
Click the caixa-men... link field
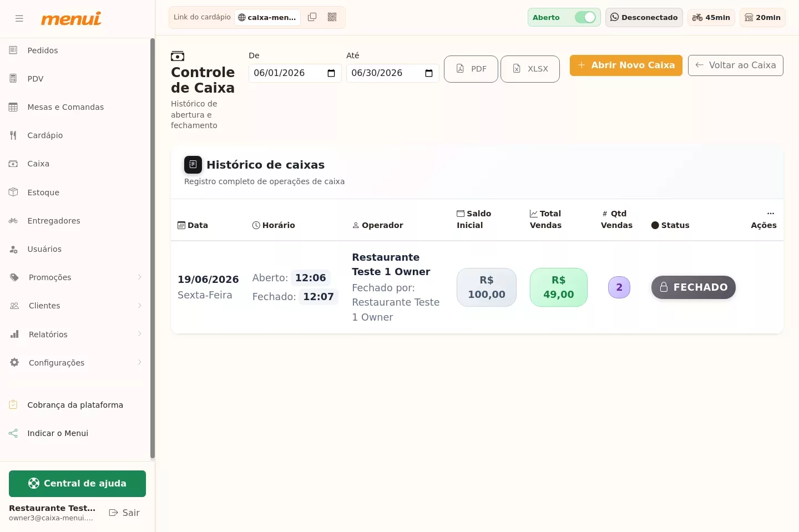[x=267, y=18]
